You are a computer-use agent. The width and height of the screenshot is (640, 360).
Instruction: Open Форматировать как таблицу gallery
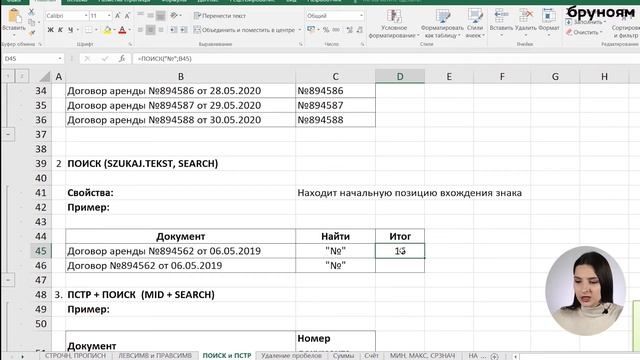point(442,24)
